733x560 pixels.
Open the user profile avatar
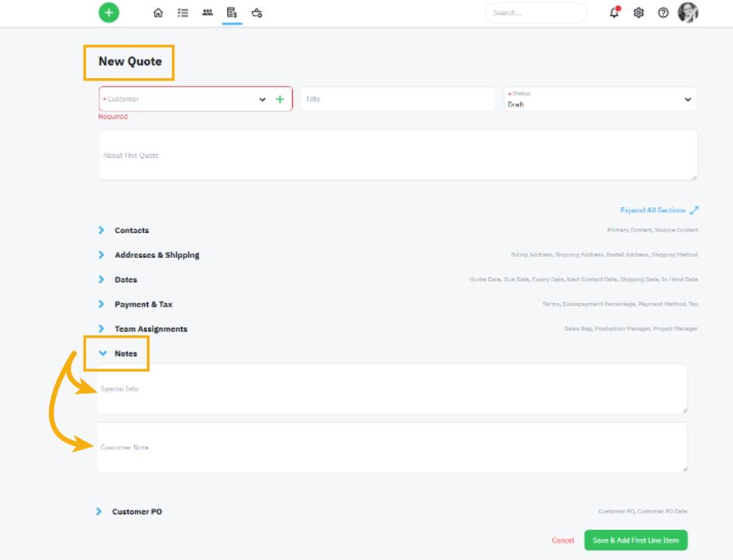click(688, 12)
